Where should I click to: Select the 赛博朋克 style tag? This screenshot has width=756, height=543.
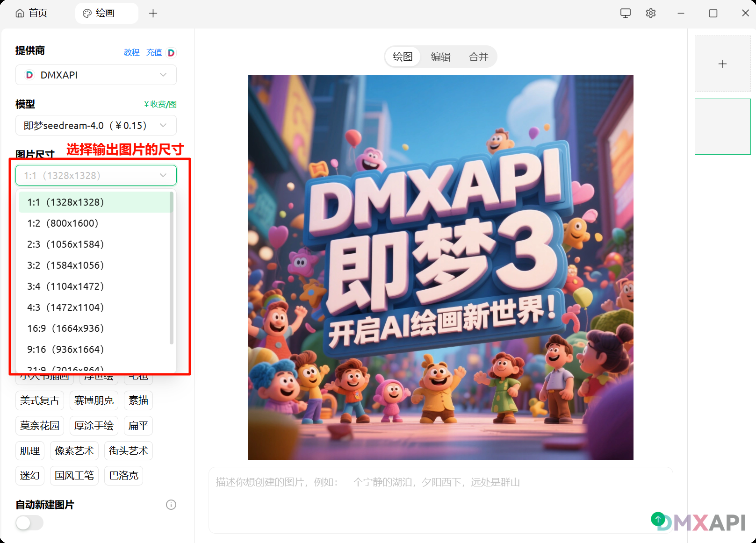[x=94, y=400]
